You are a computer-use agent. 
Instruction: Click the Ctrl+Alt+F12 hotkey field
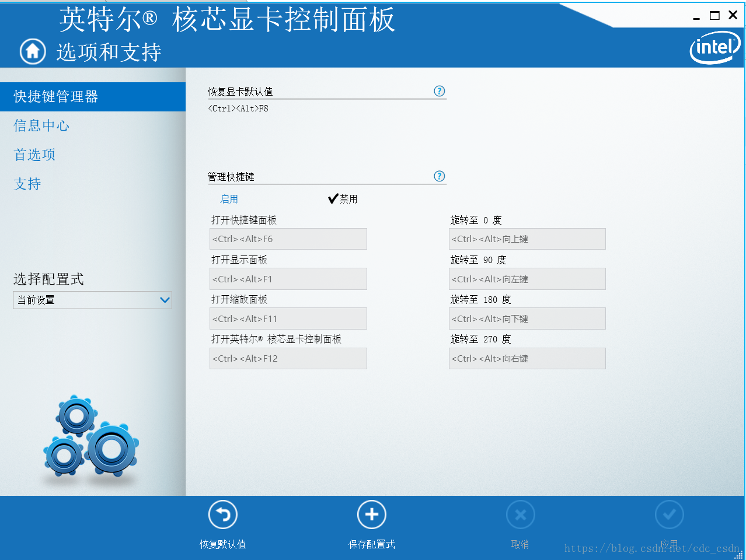[x=288, y=358]
